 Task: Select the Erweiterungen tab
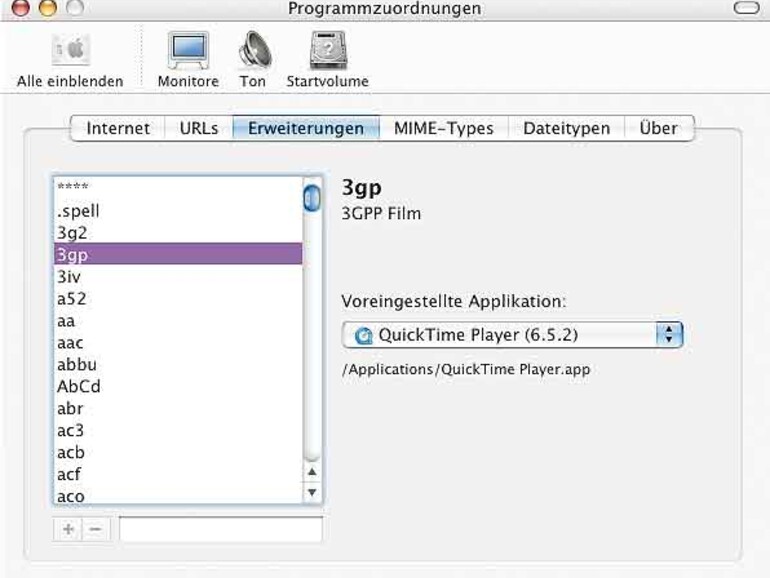(x=306, y=128)
